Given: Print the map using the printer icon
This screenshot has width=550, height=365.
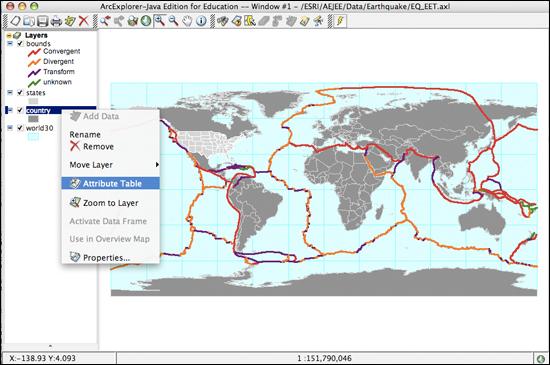Looking at the screenshot, I should pos(56,21).
